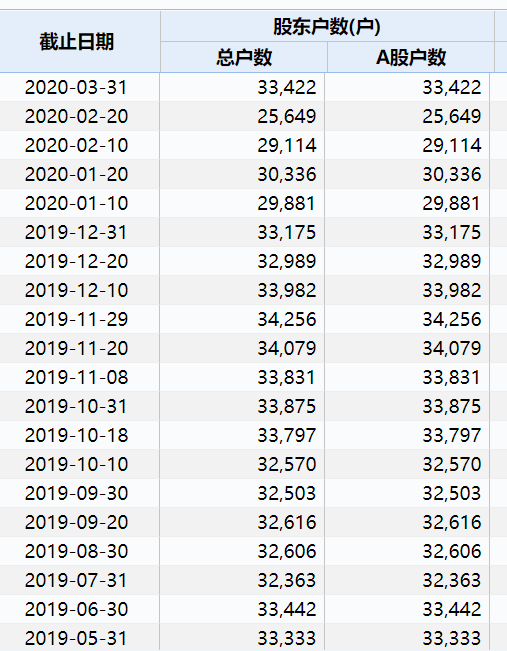Viewport: 507px width, 651px height.
Task: Select the 2020-01-10 date cell
Action: [x=76, y=203]
